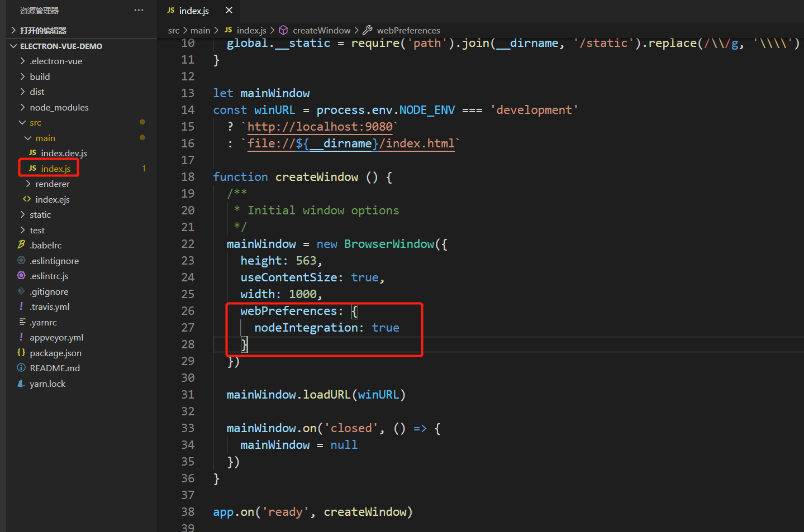Select index.js in the file tree
804x532 pixels.
click(x=56, y=169)
